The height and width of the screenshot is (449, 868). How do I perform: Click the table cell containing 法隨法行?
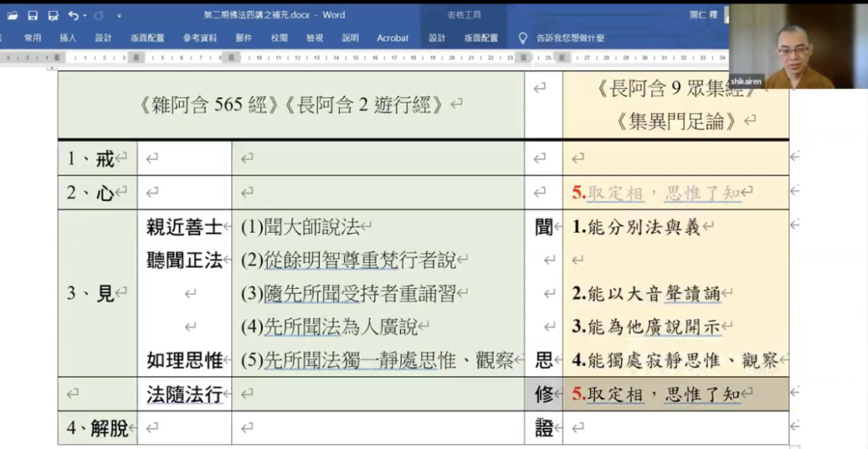[x=184, y=394]
